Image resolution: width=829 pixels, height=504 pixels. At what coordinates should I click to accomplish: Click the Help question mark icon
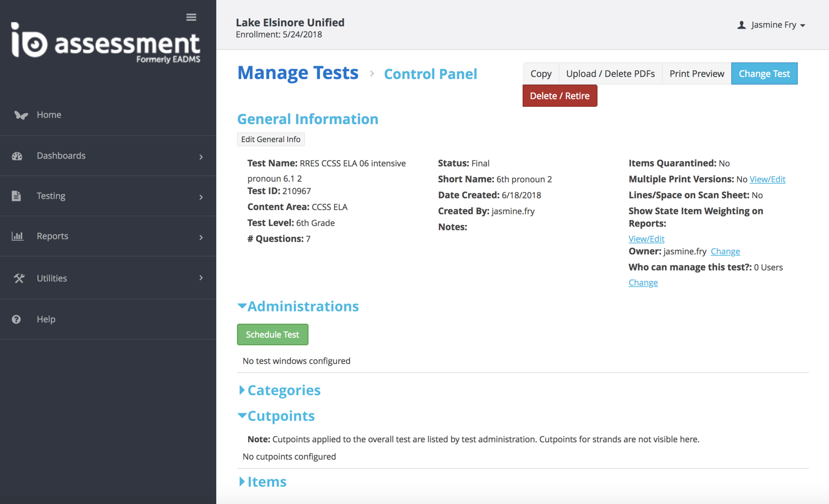[x=16, y=319]
